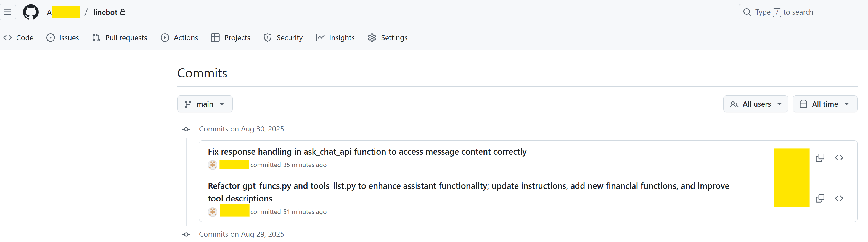This screenshot has height=242, width=868.
Task: Open the hamburger navigation menu
Action: click(x=7, y=12)
